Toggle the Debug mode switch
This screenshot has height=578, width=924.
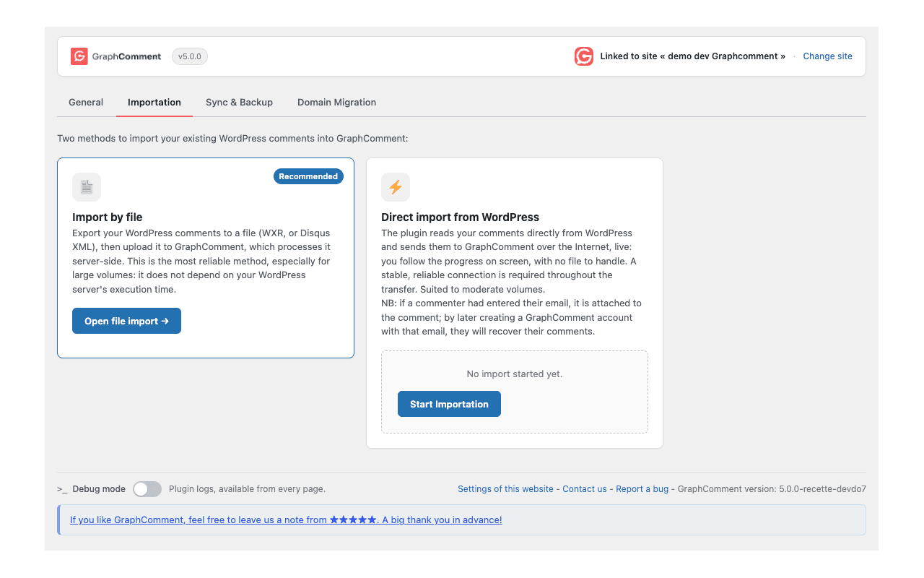(147, 489)
